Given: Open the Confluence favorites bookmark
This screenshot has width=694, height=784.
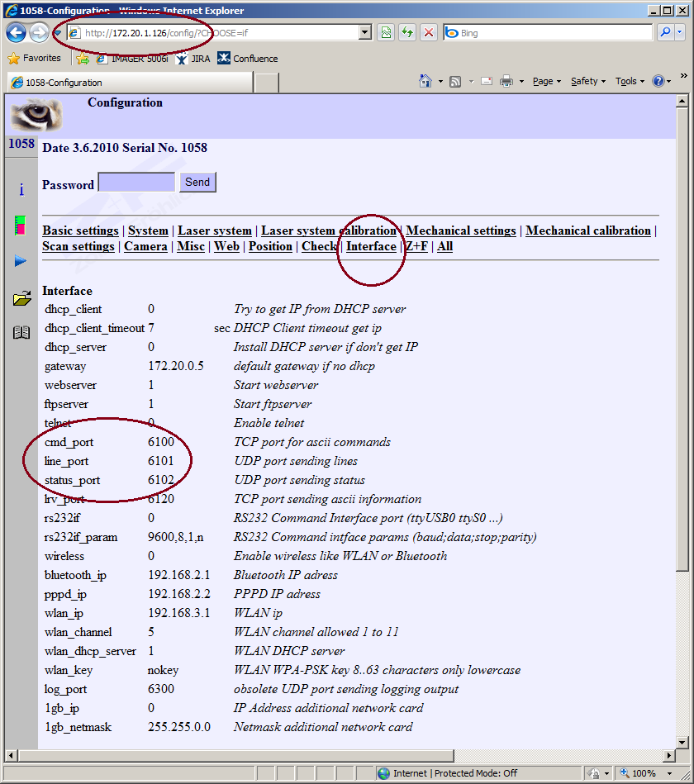Looking at the screenshot, I should coord(248,59).
